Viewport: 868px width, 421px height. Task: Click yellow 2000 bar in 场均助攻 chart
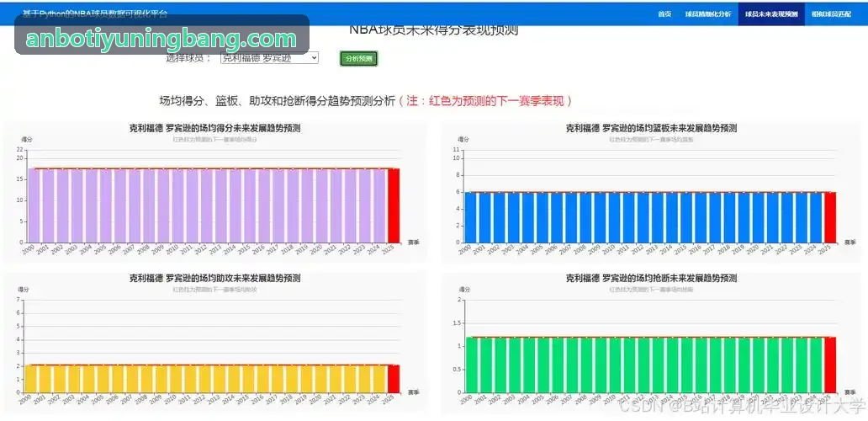31,379
